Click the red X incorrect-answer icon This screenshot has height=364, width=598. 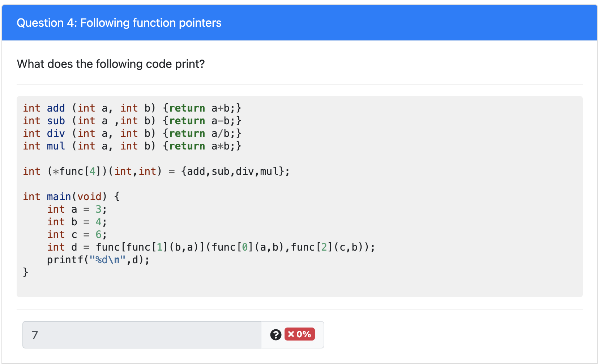coord(291,334)
